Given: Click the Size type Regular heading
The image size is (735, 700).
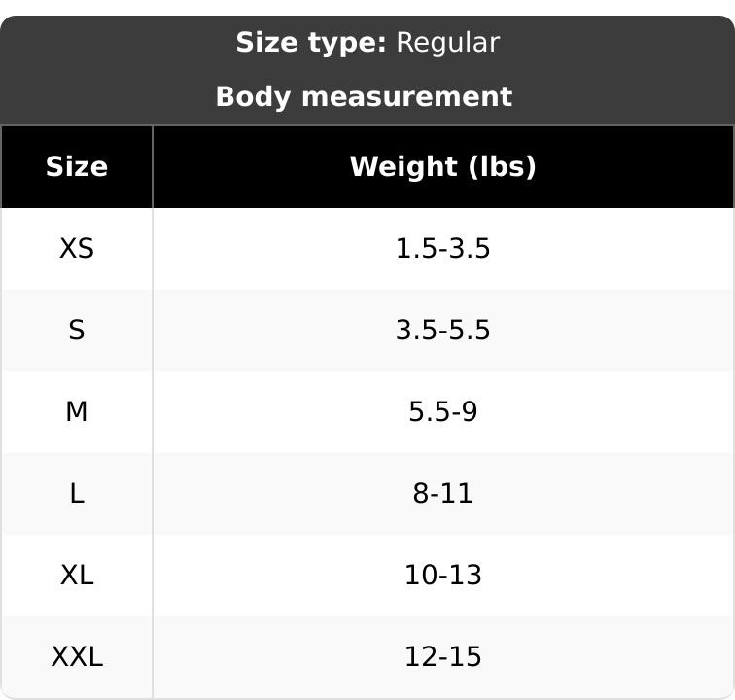Looking at the screenshot, I should 367,43.
